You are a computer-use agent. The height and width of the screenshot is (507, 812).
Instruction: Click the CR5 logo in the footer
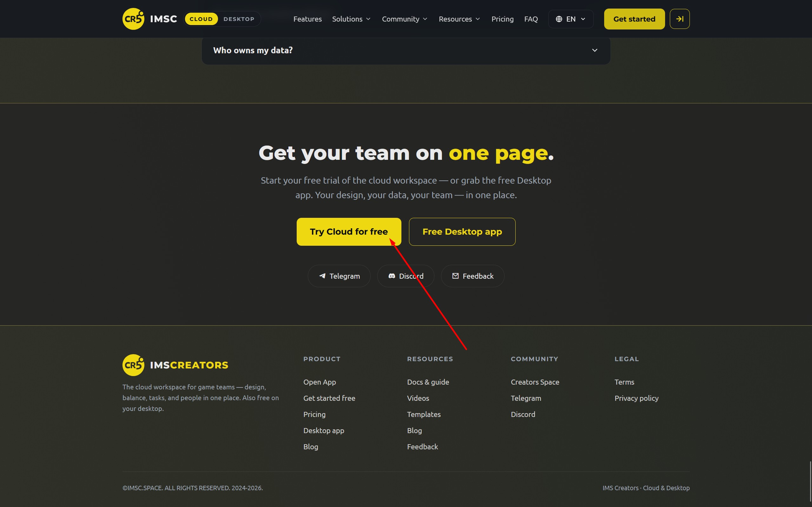[133, 365]
